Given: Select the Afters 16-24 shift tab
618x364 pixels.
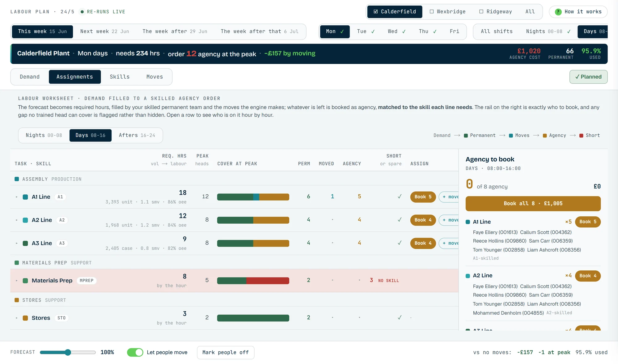Looking at the screenshot, I should coord(137,135).
